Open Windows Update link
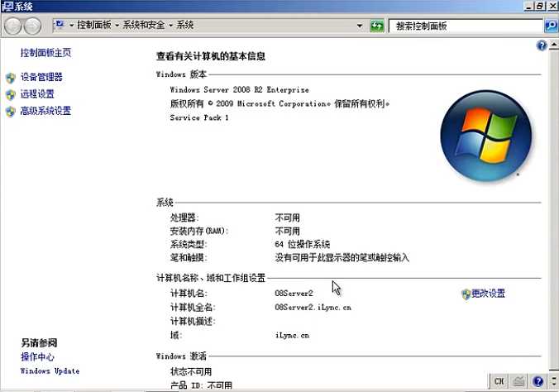 [50, 371]
